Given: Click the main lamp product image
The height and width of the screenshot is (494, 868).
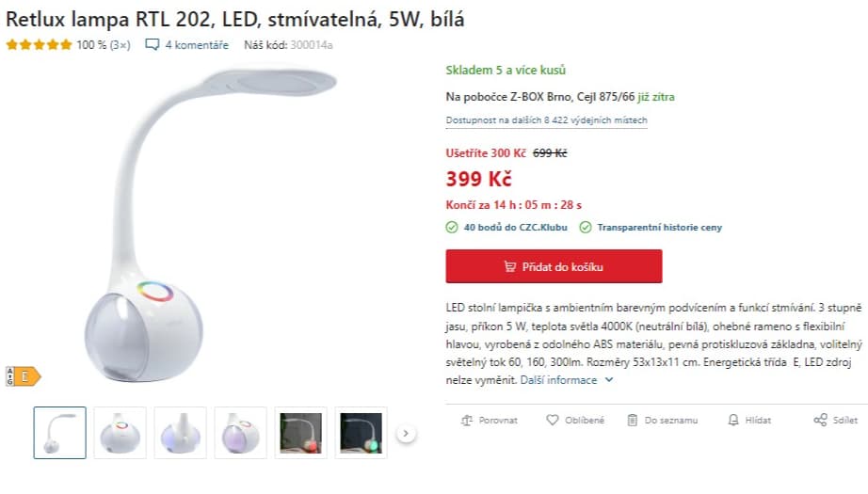Looking at the screenshot, I should click(x=210, y=226).
